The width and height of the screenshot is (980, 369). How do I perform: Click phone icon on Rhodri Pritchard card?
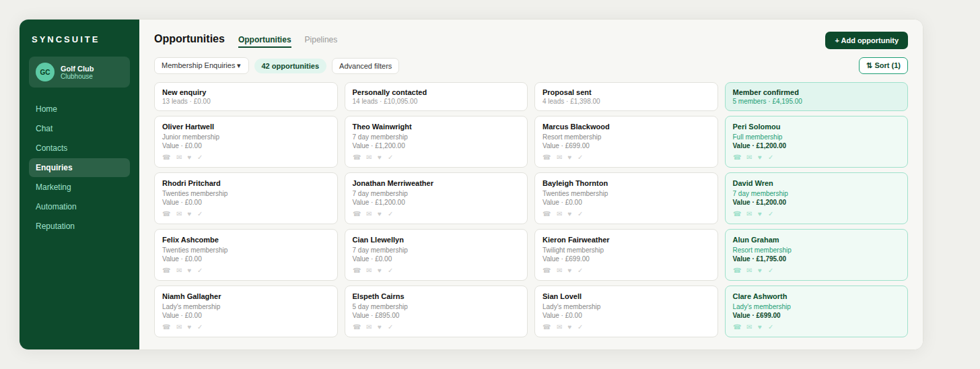click(x=166, y=213)
